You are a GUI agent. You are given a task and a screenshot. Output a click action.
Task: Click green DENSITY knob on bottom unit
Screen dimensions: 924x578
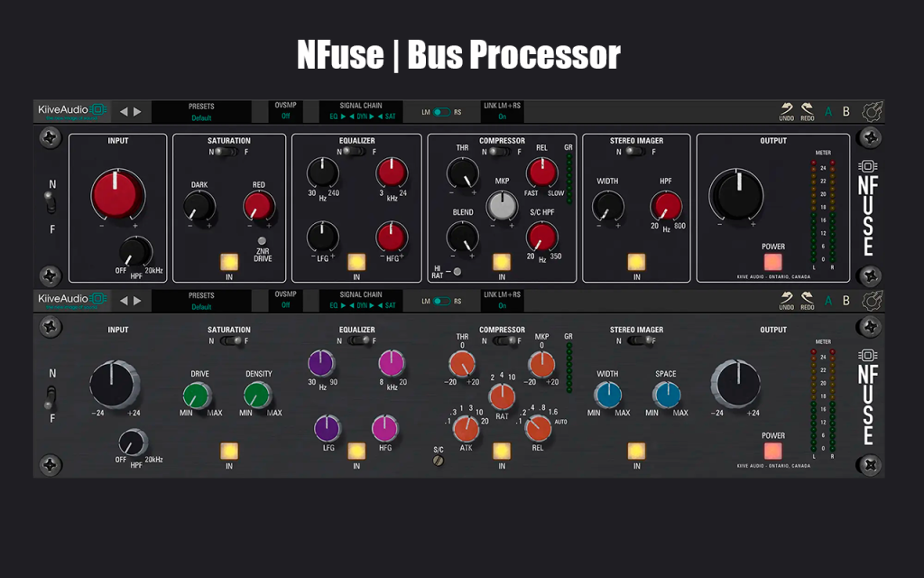pyautogui.click(x=257, y=396)
